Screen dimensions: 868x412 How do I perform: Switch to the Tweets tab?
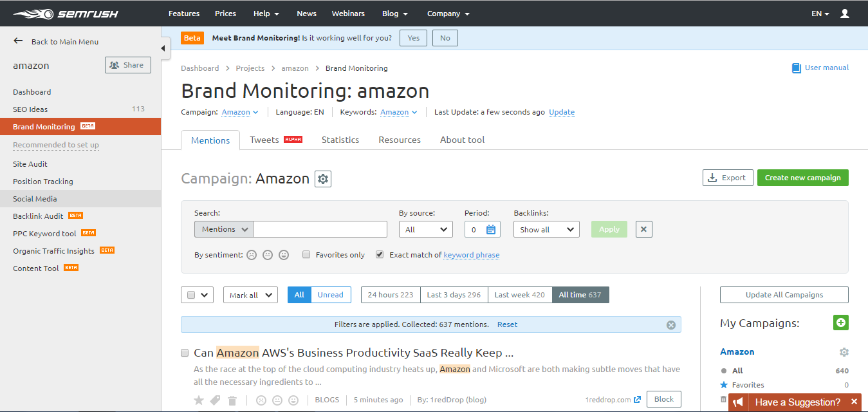point(275,140)
